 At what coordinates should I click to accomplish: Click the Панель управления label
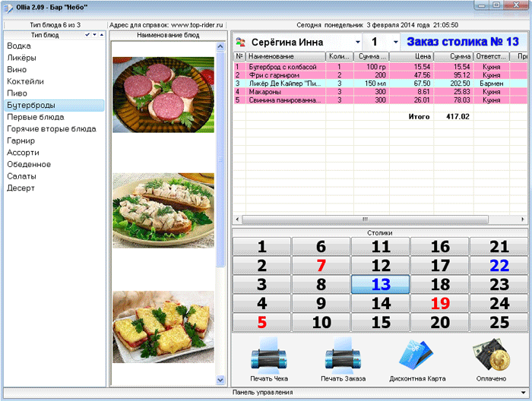pos(262,392)
